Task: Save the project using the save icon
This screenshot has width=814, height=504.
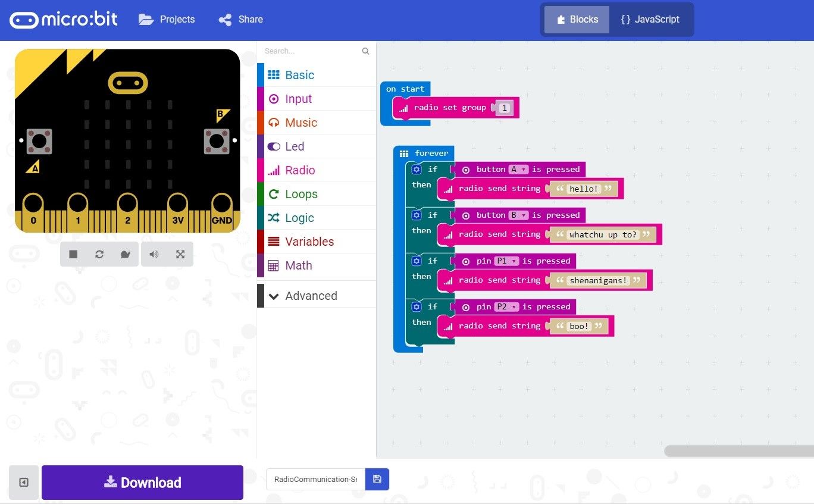Action: (x=377, y=479)
